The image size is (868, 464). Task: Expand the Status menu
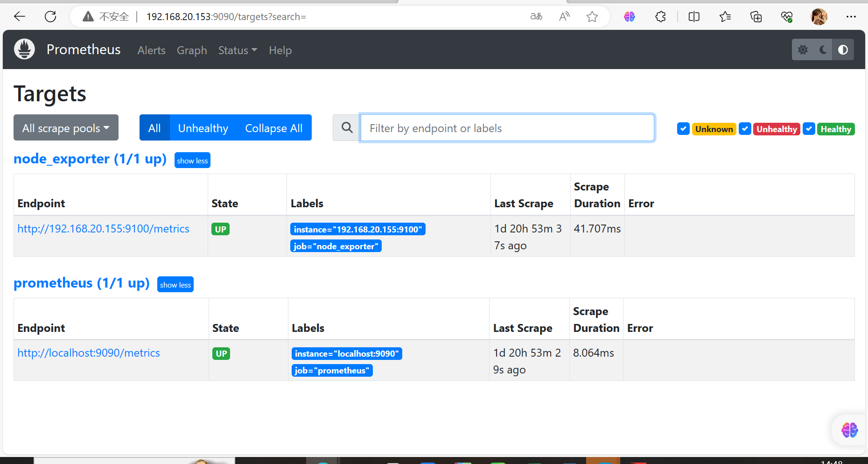point(238,50)
